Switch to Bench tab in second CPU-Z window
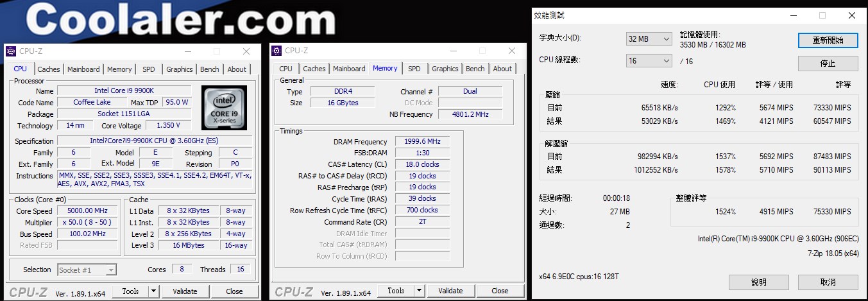868x301 pixels. click(x=475, y=69)
